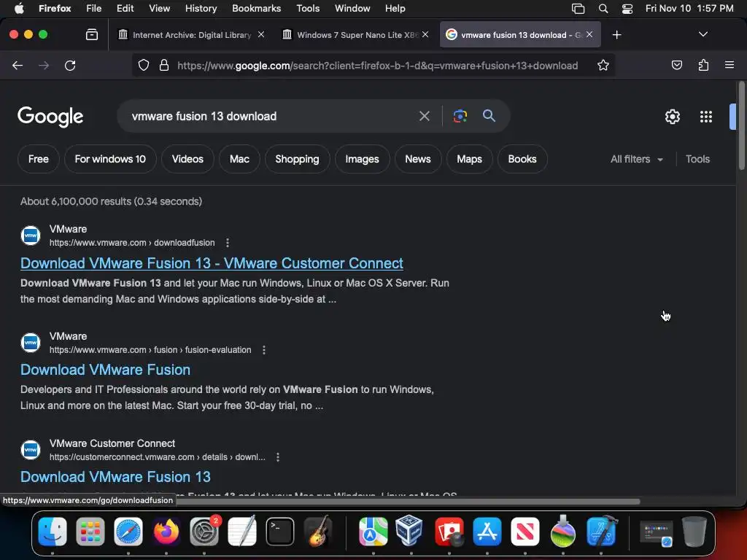
Task: Open Finder in the Dock
Action: coord(53,531)
